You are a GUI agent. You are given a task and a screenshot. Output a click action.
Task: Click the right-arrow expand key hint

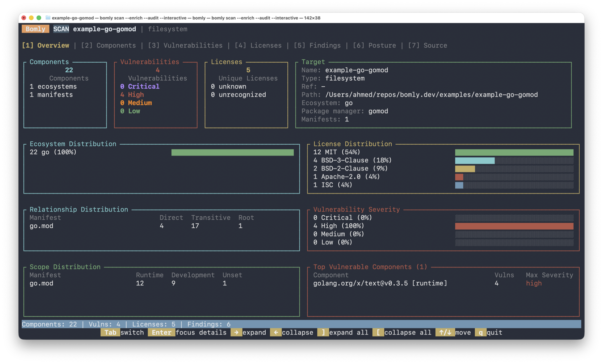click(236, 332)
